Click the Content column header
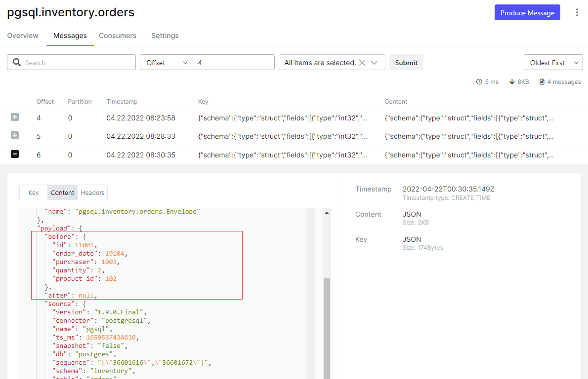The image size is (588, 379). [396, 102]
